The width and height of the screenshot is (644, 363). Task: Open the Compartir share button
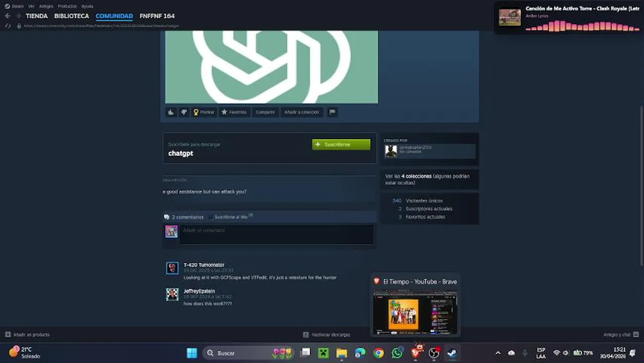(x=265, y=112)
